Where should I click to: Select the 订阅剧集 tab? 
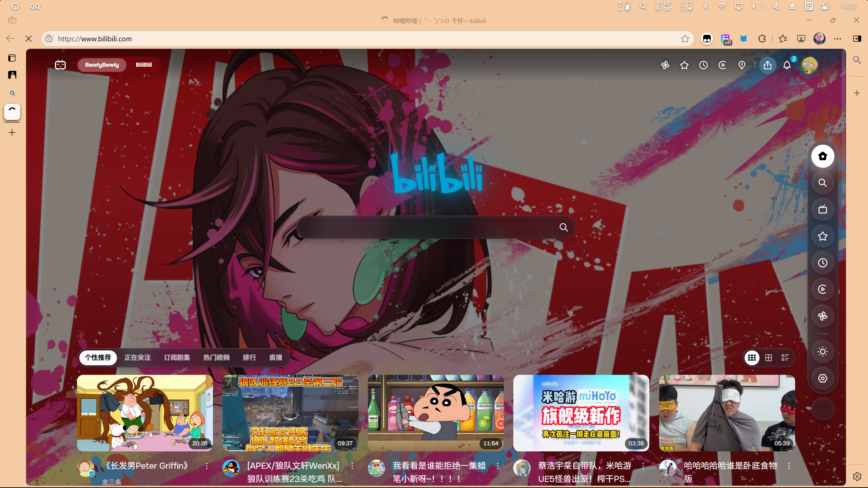pyautogui.click(x=177, y=358)
